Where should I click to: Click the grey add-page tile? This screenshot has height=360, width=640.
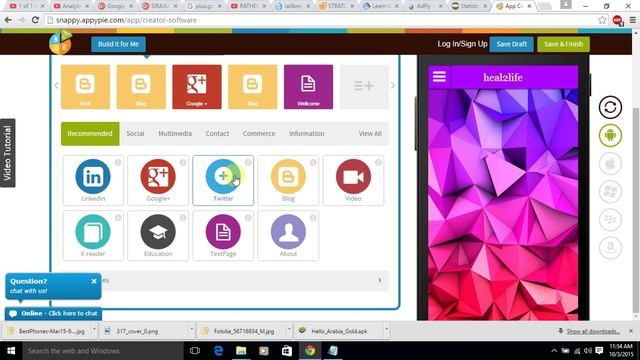click(364, 87)
